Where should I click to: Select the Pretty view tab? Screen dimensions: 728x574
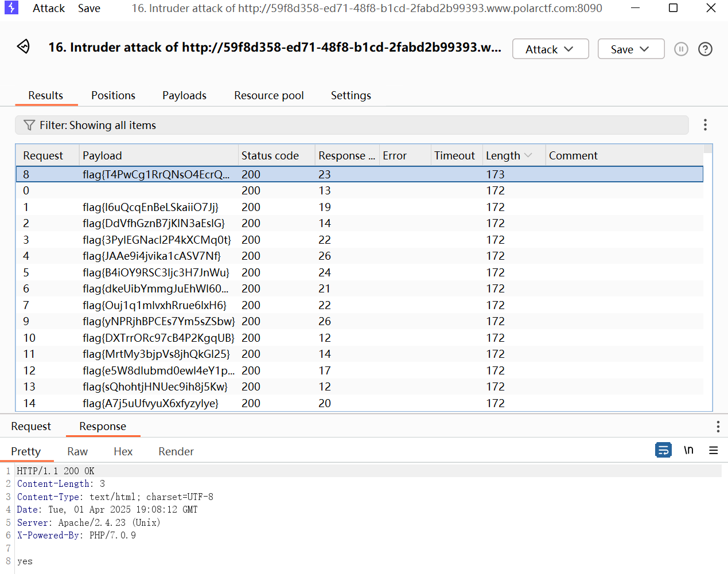(26, 451)
